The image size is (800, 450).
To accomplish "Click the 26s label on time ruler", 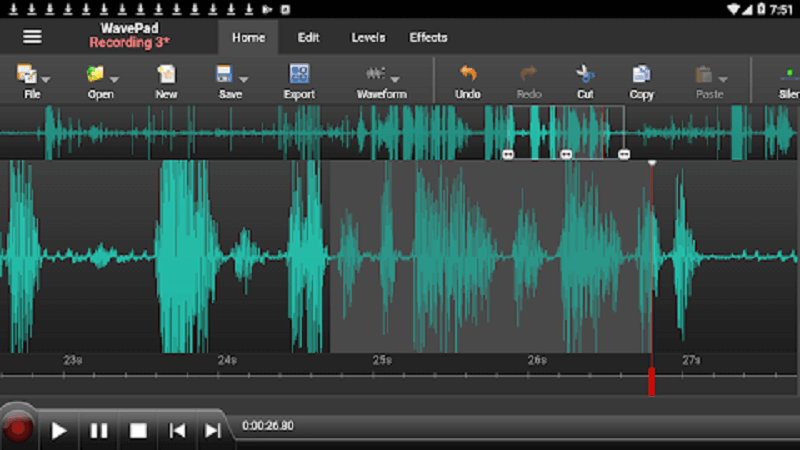I will click(537, 360).
